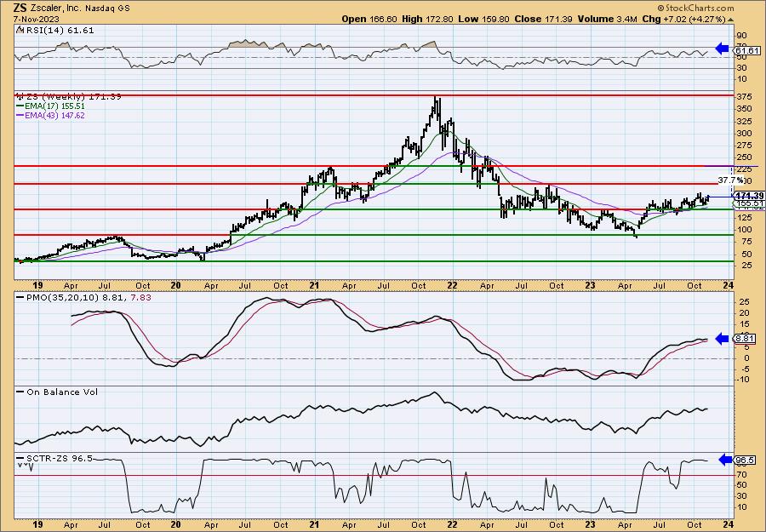
Task: Click the 24 year label under the price chart
Action: click(729, 286)
